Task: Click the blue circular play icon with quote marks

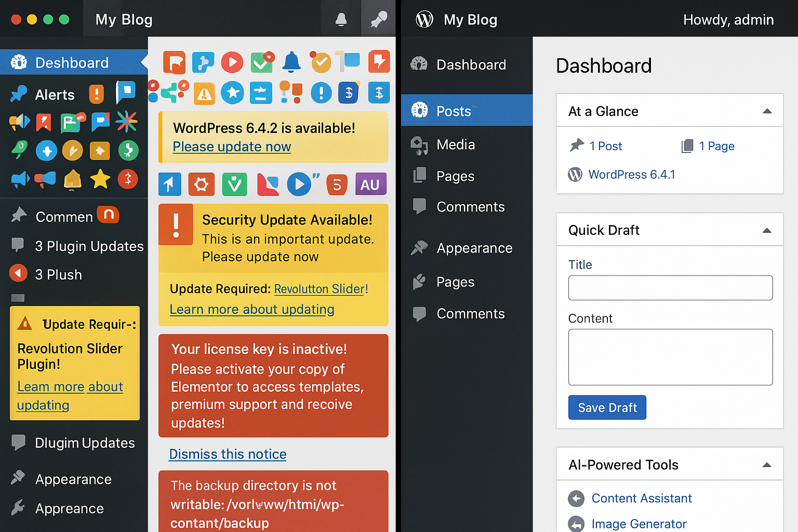Action: [303, 184]
